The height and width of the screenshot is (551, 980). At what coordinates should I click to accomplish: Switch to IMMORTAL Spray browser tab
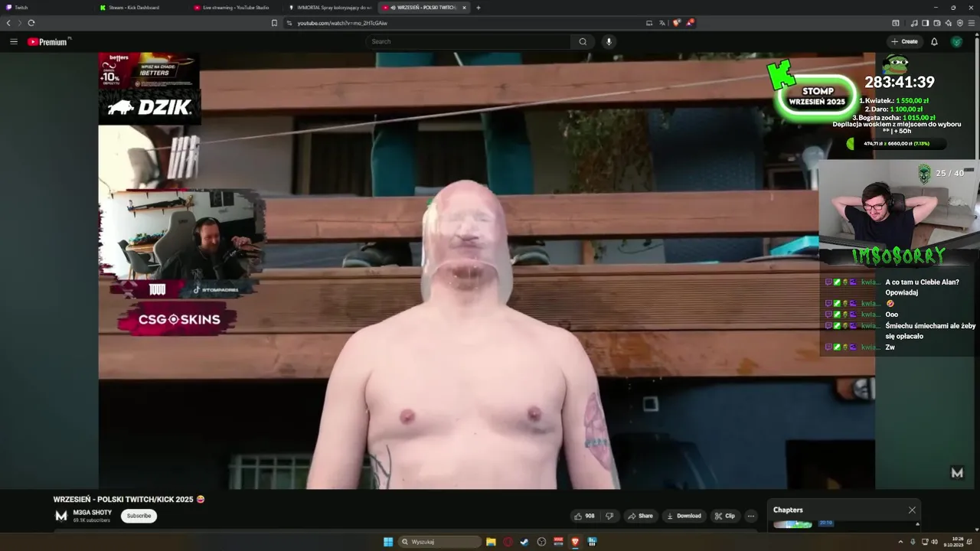pyautogui.click(x=329, y=8)
